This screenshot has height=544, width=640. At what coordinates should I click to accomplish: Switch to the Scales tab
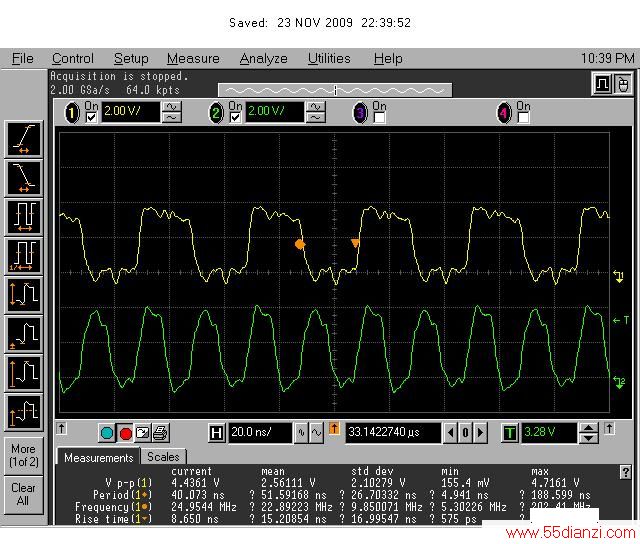click(163, 457)
